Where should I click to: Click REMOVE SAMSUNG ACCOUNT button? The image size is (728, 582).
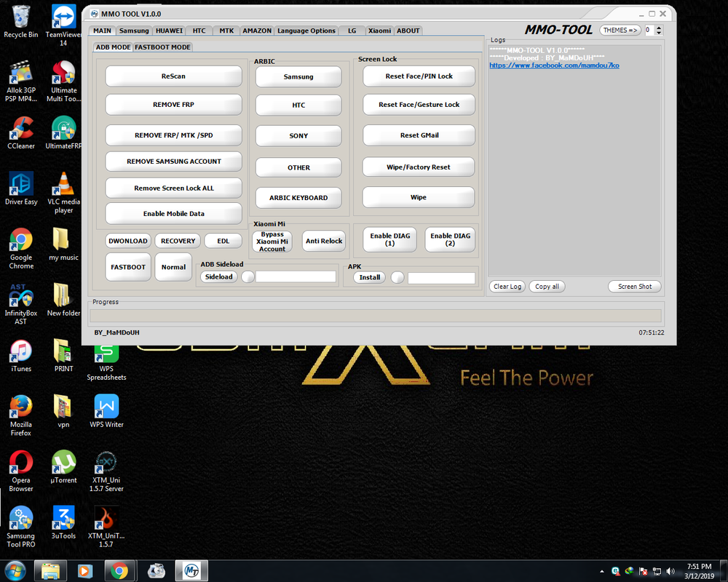(174, 161)
